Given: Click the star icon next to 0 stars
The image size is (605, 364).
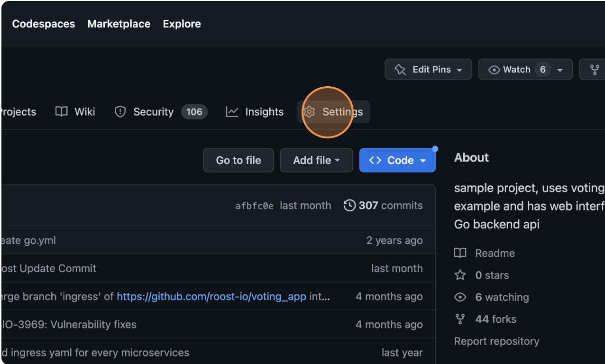Looking at the screenshot, I should click(x=460, y=275).
